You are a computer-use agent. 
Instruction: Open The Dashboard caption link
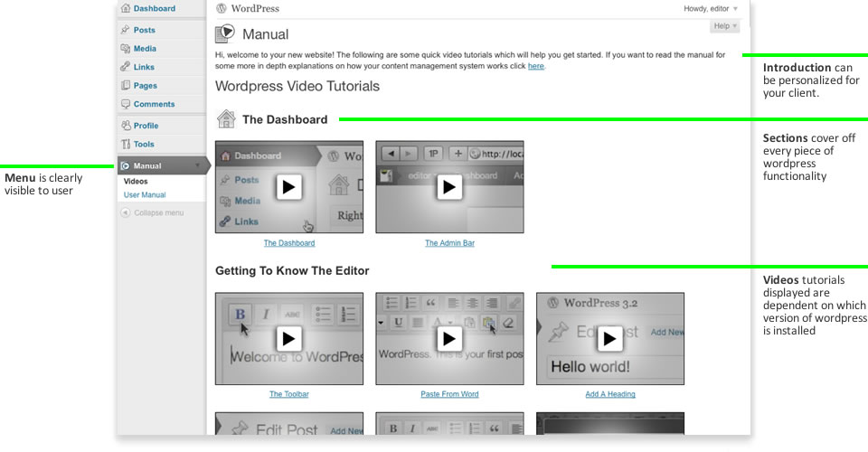tap(289, 243)
